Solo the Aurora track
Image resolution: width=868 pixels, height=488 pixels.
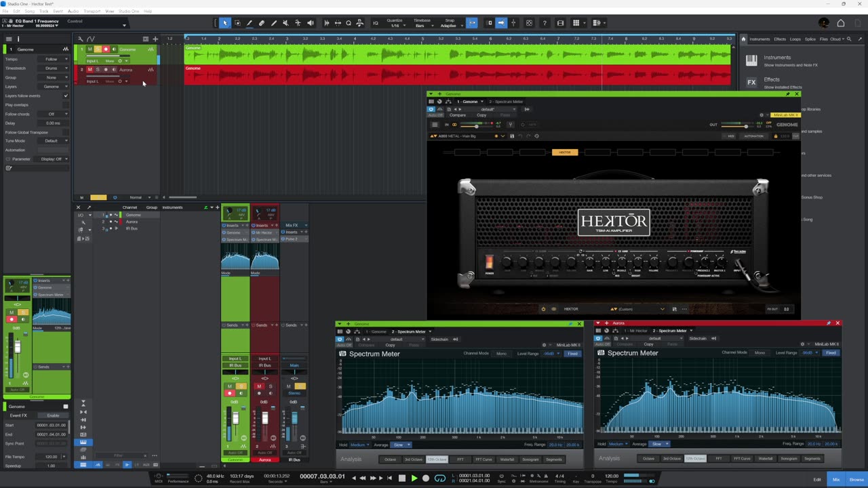coord(98,70)
